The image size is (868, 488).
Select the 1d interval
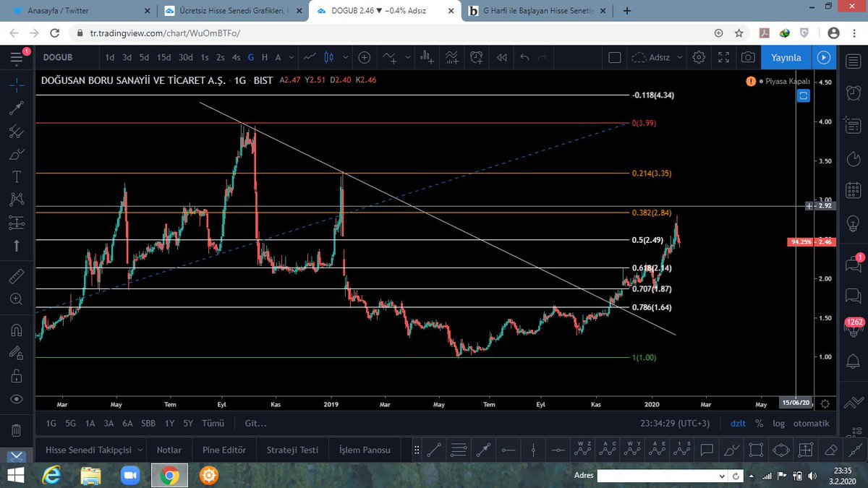[109, 57]
